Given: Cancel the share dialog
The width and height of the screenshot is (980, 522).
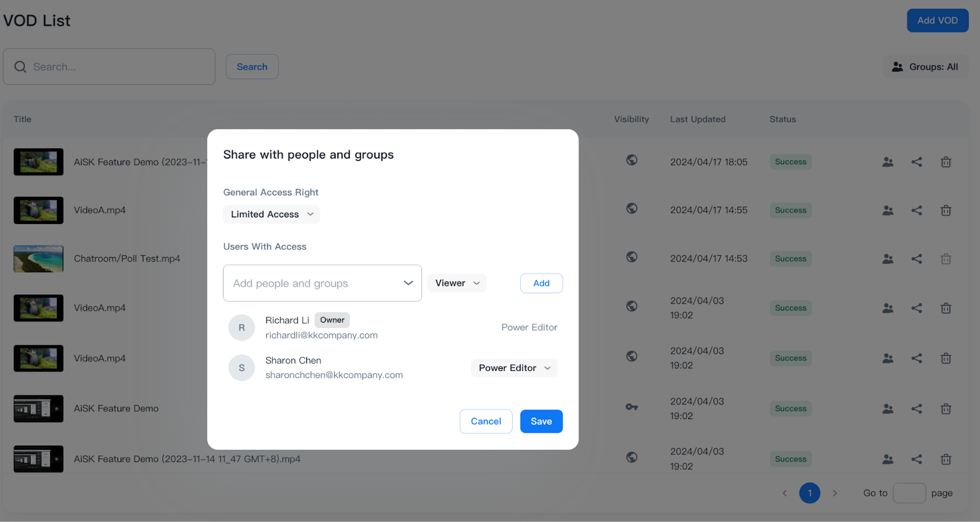Looking at the screenshot, I should click(486, 422).
